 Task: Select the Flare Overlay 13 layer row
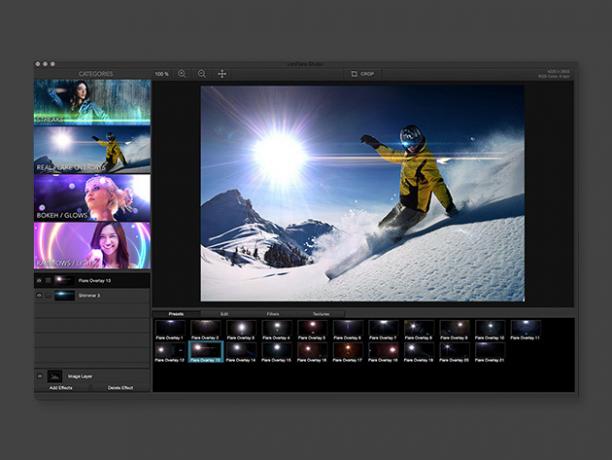pyautogui.click(x=92, y=281)
